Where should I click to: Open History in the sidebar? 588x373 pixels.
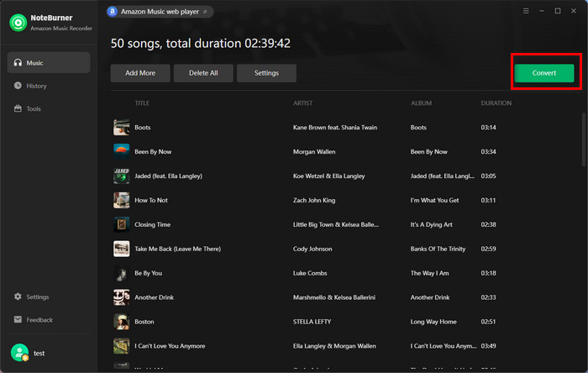tap(49, 86)
